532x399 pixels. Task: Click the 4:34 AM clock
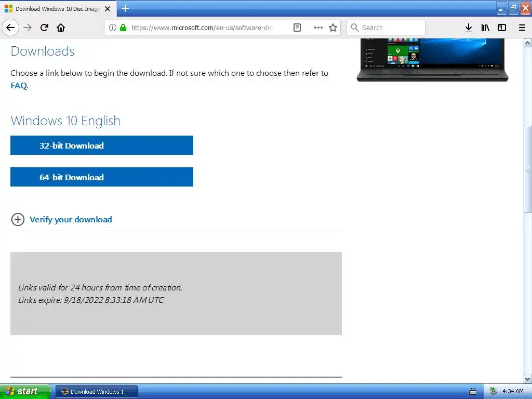click(x=513, y=391)
